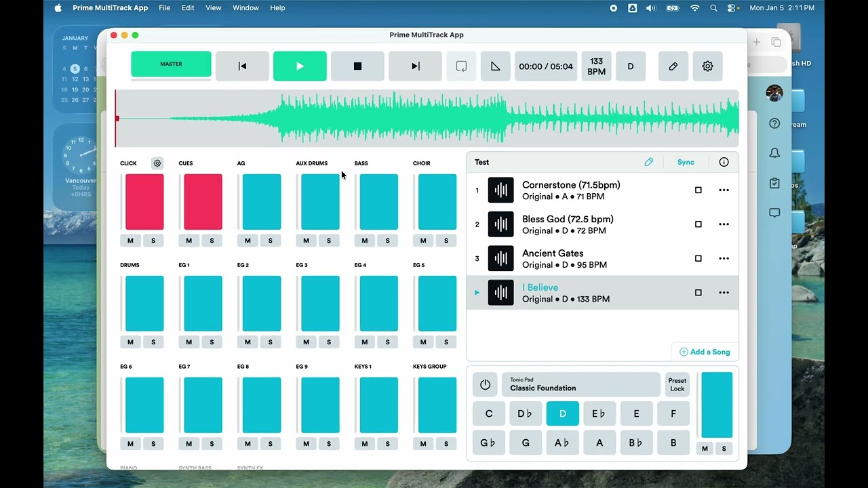This screenshot has width=868, height=488.
Task: Click the Wi-Fi icon in the menu bar
Action: click(694, 8)
